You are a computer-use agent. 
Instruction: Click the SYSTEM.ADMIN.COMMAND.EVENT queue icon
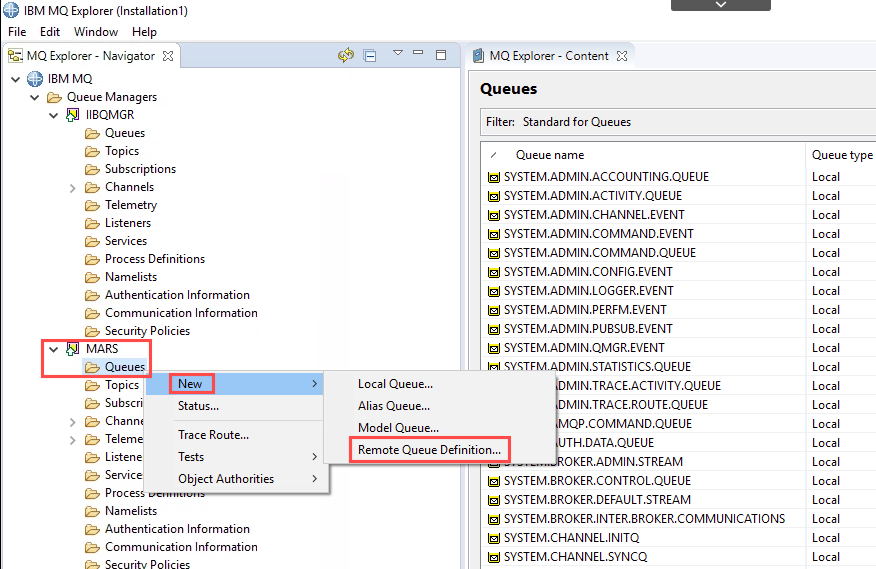[493, 235]
